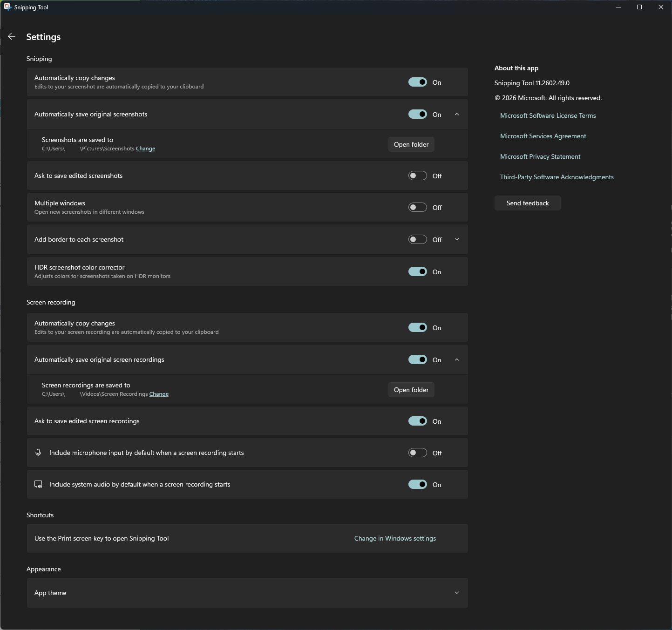
Task: Disable Automatically save original screenshots toggle
Action: pyautogui.click(x=418, y=114)
